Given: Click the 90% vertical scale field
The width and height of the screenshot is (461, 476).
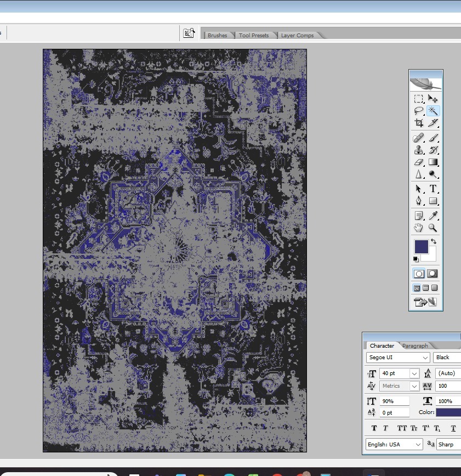Looking at the screenshot, I should coord(395,401).
